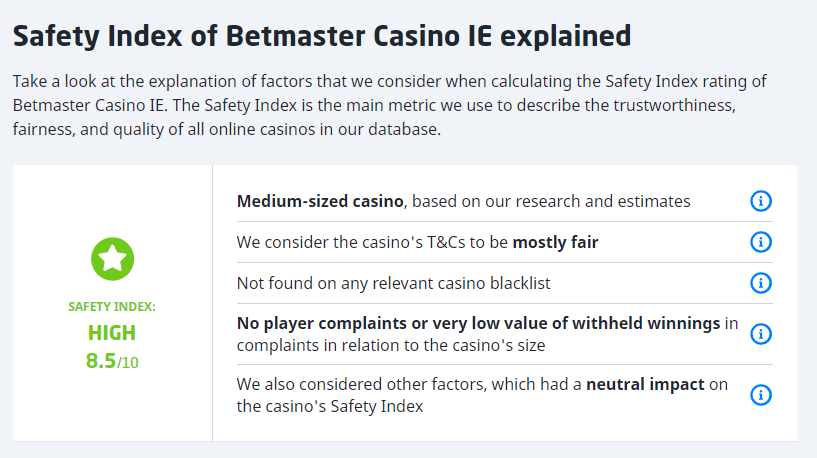Click info icon for neutral impact factors
Image resolution: width=817 pixels, height=458 pixels.
click(760, 394)
